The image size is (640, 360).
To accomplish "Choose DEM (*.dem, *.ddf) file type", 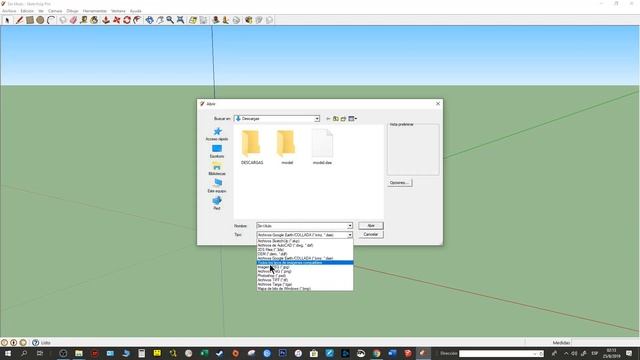I will 305,254.
